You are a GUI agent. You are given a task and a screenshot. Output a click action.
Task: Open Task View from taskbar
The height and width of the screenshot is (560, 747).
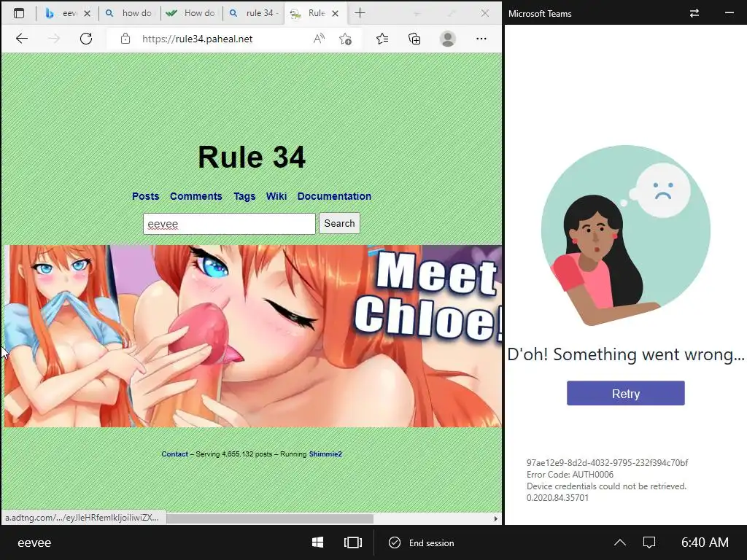point(353,542)
